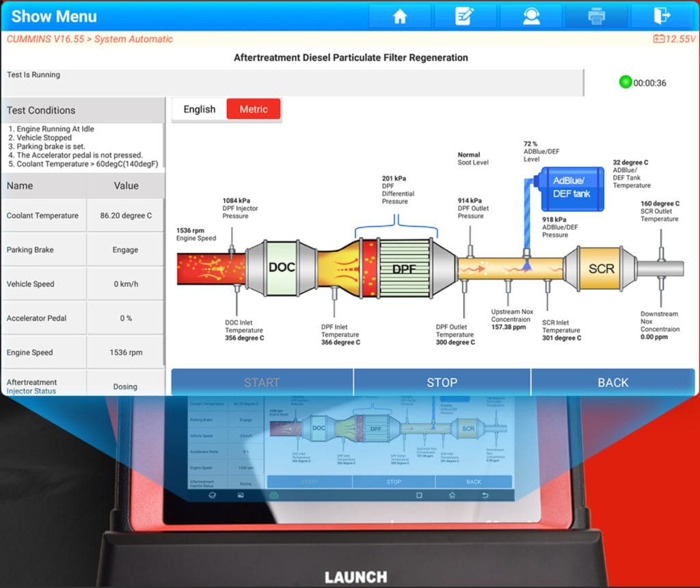
Task: Click the CUMMINS V16.55 breadcrumb path
Action: pyautogui.click(x=90, y=39)
